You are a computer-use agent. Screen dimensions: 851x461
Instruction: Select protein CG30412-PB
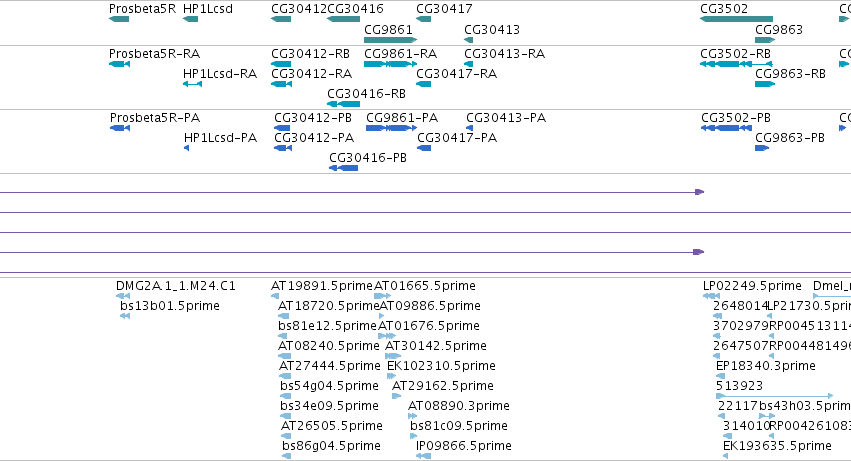pos(313,118)
